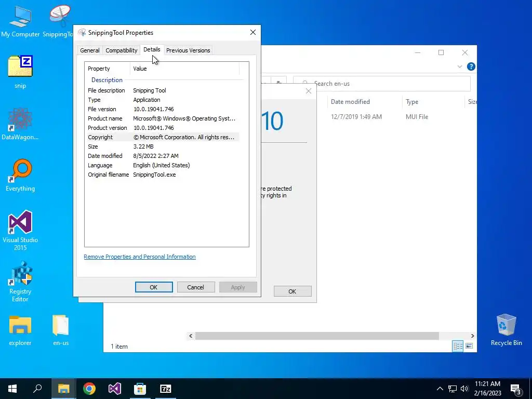Launch Google Chrome from taskbar
The height and width of the screenshot is (399, 532).
click(89, 389)
